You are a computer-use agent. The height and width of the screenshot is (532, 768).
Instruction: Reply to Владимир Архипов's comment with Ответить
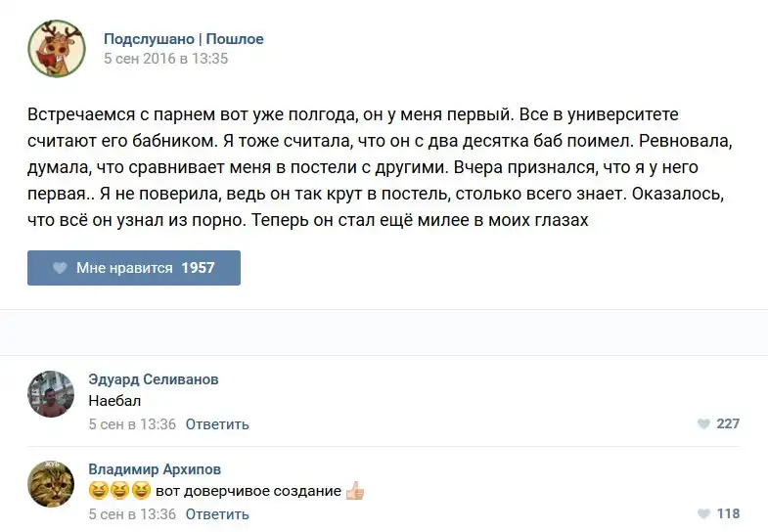tap(217, 514)
